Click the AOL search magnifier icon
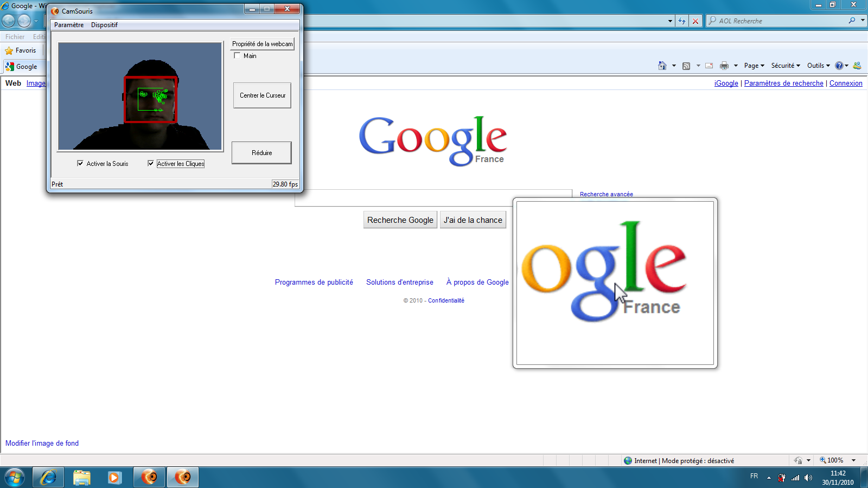Image resolution: width=868 pixels, height=488 pixels. 852,21
